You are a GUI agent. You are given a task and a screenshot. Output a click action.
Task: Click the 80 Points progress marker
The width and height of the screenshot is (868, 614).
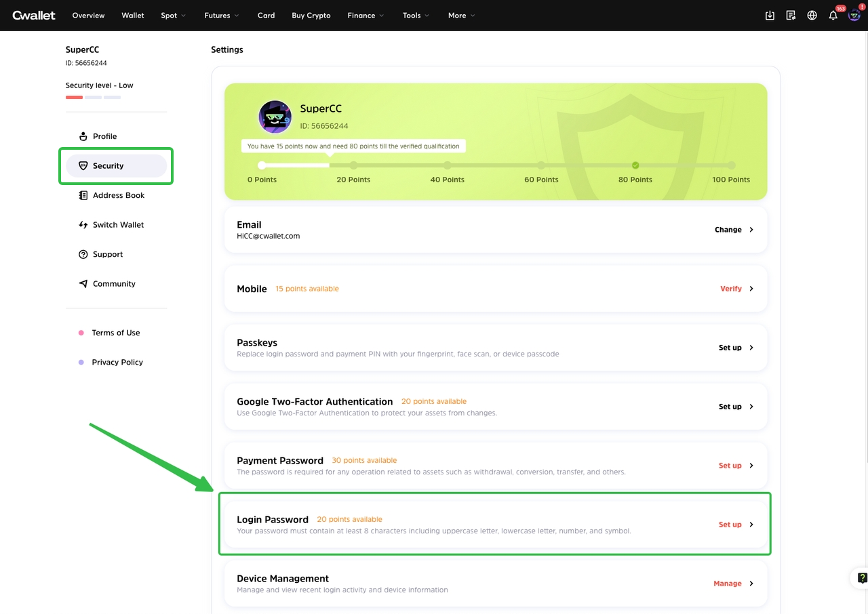coord(635,165)
